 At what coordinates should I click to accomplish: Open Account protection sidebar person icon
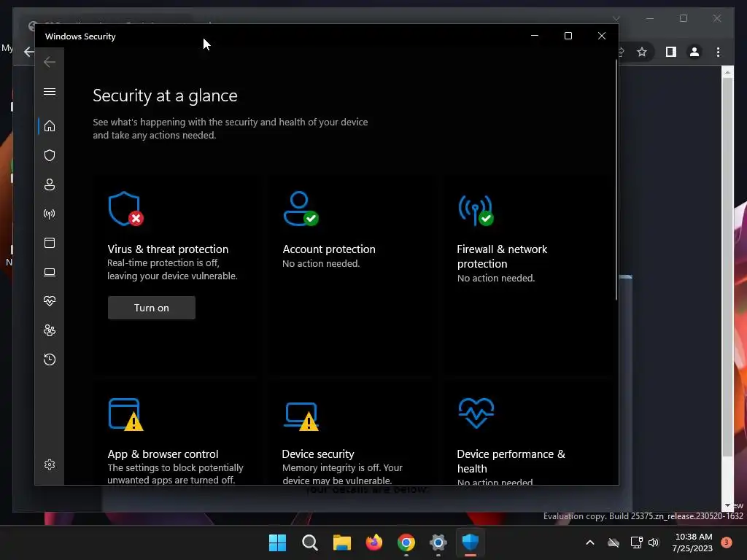coord(50,184)
